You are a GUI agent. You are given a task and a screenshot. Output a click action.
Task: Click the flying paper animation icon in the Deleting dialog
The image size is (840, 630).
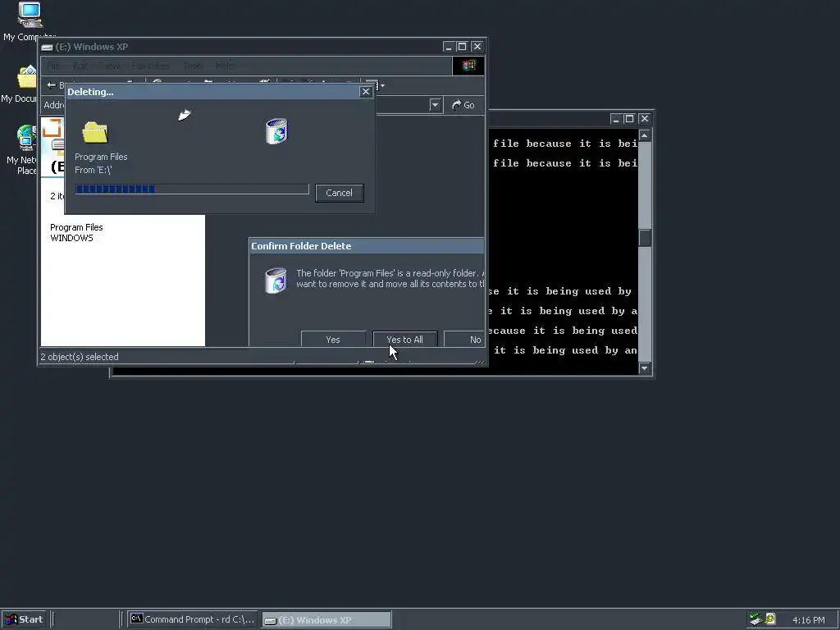[185, 115]
